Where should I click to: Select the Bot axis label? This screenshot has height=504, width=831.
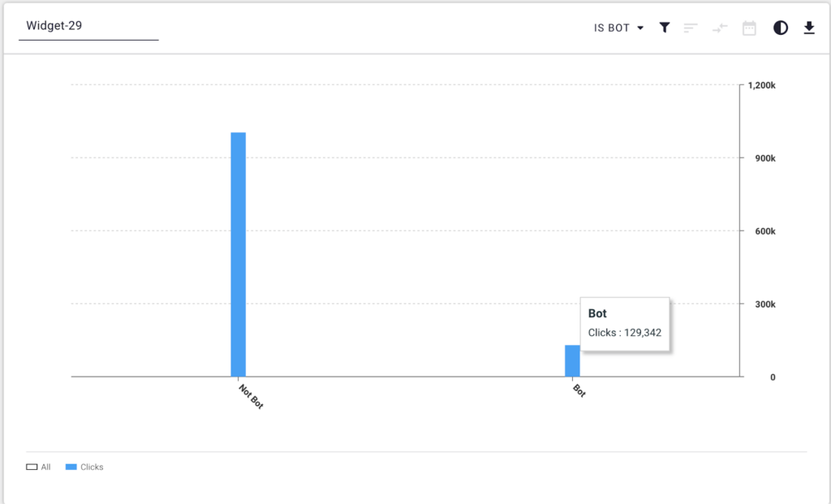point(579,391)
